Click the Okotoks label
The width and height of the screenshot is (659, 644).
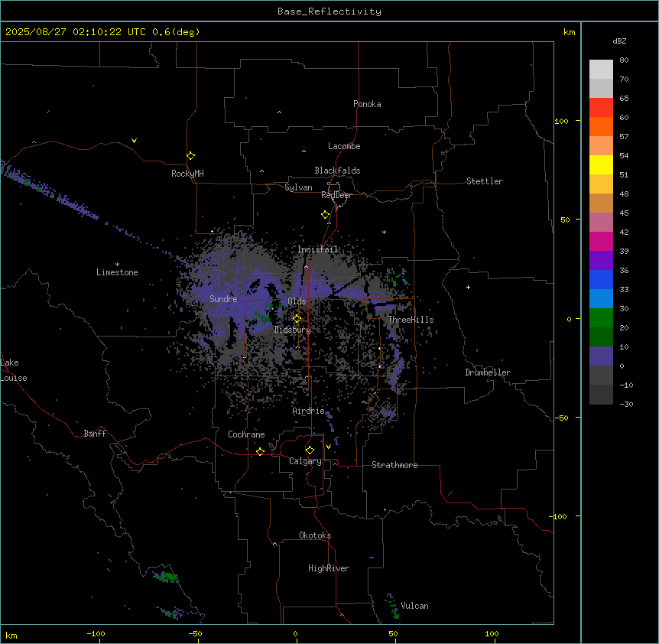tap(315, 535)
